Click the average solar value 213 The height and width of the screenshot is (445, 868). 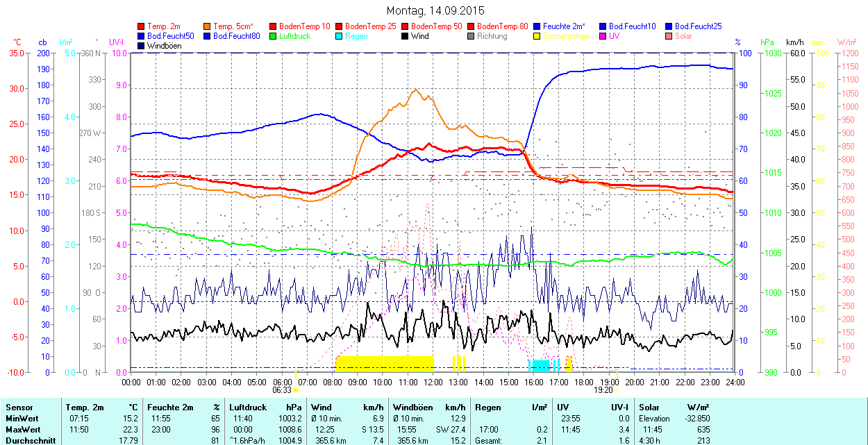(x=704, y=441)
